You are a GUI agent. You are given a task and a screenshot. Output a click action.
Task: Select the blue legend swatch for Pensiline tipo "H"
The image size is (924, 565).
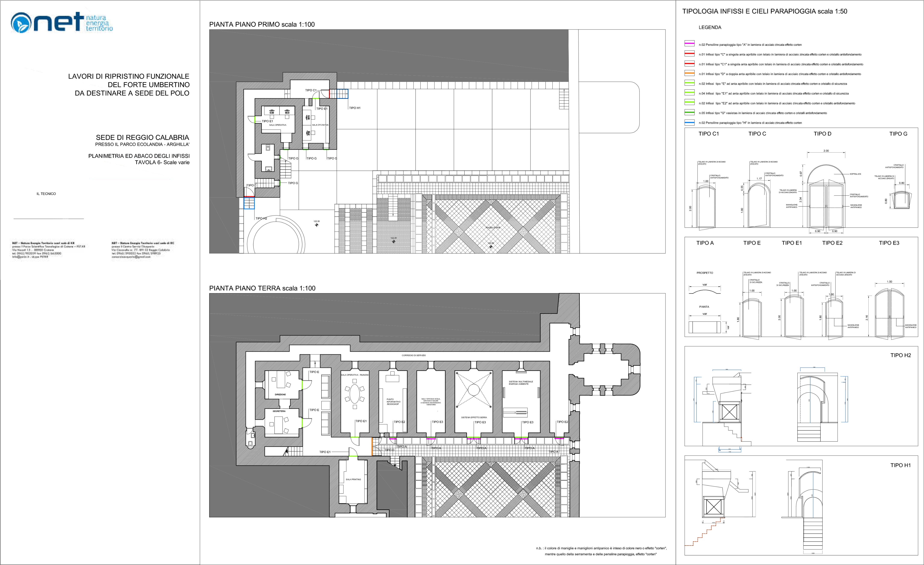pos(689,122)
